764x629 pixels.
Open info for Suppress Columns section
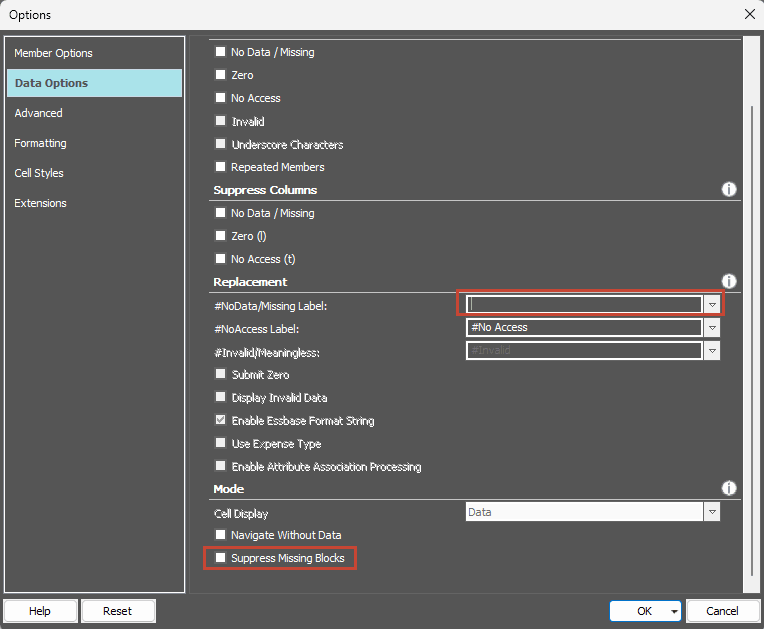pyautogui.click(x=728, y=190)
